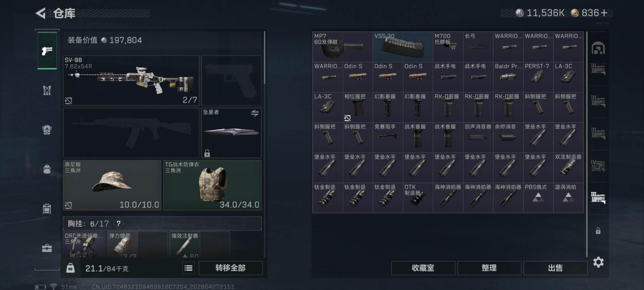Open the backpack category in left sidebar
The height and width of the screenshot is (290, 644).
coord(47,169)
